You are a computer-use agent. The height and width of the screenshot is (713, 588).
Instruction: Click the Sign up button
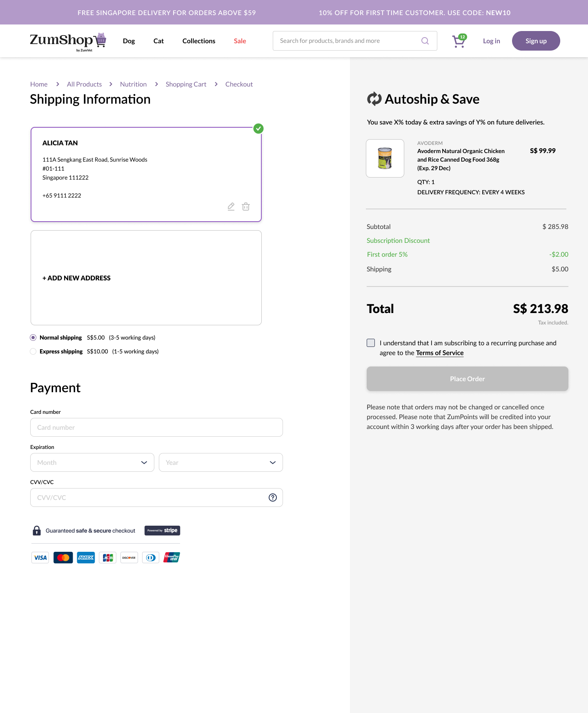tap(536, 41)
